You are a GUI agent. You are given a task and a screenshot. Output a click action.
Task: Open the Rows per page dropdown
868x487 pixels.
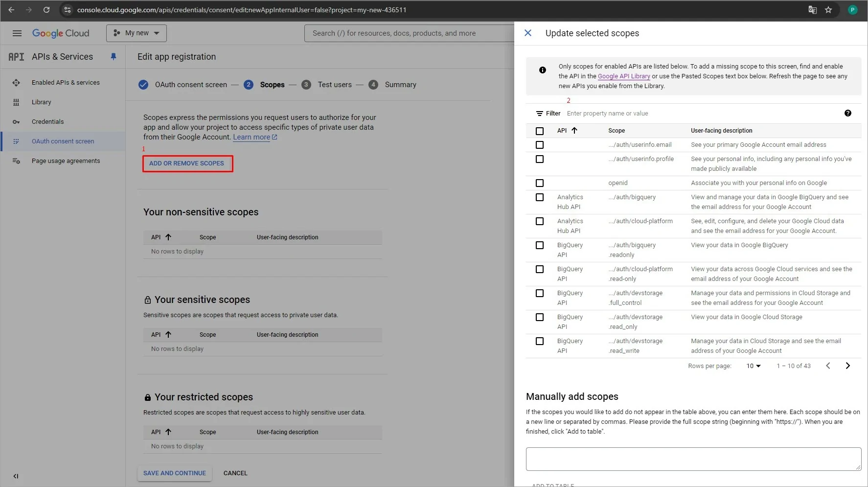(x=753, y=366)
